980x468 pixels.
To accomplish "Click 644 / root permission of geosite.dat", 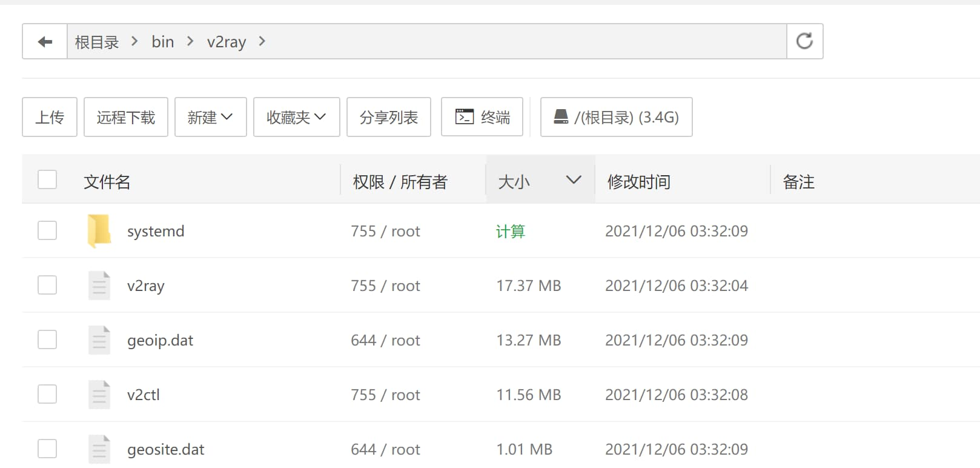I will (386, 449).
